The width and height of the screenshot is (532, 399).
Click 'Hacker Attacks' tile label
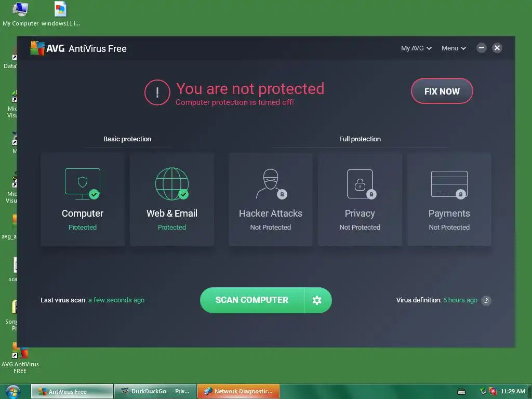click(x=270, y=214)
